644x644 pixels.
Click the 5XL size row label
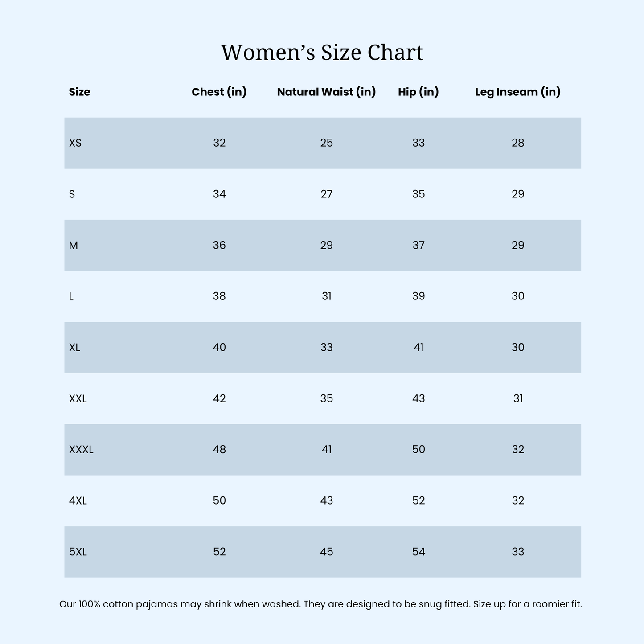tap(78, 552)
